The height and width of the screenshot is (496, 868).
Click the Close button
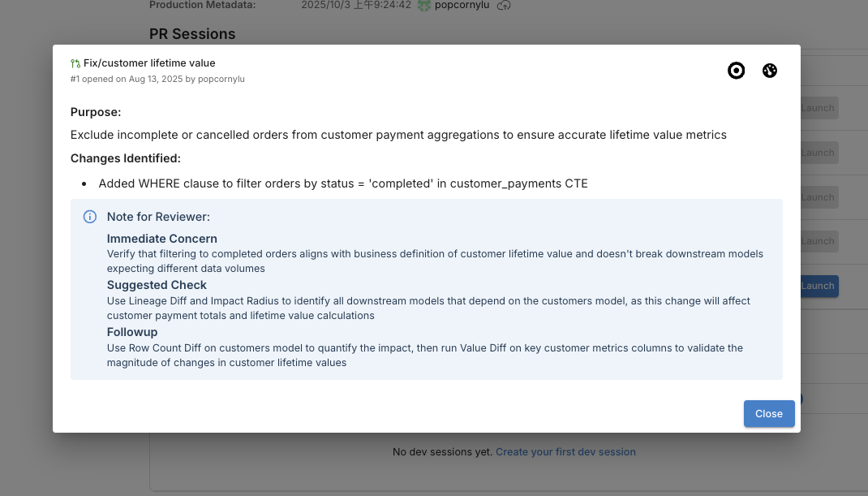768,413
